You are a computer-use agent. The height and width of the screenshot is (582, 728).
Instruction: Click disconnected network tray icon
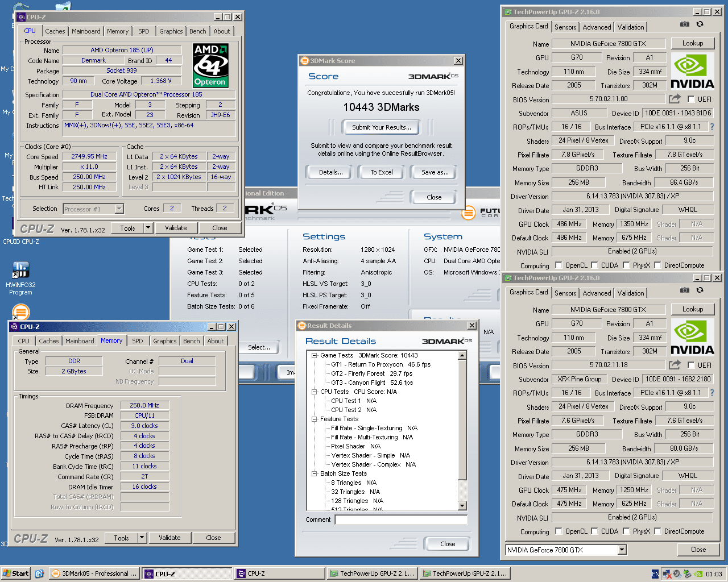[x=667, y=574]
